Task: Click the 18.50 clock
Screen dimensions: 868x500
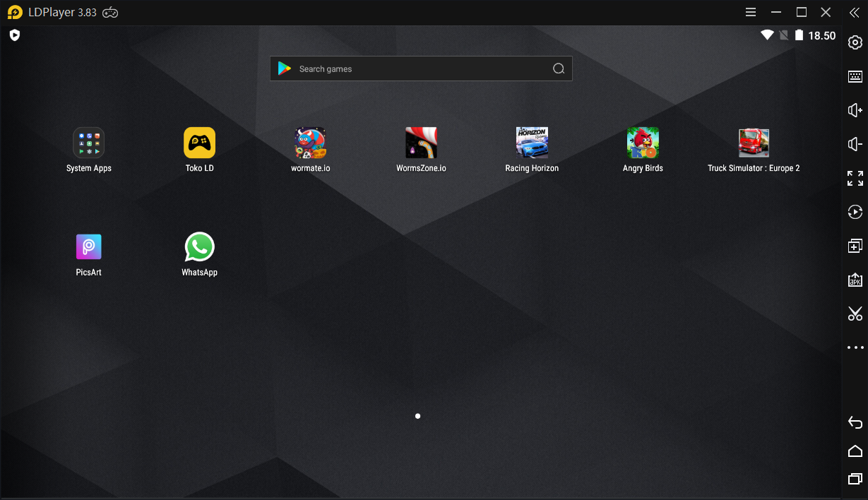Action: pos(822,35)
